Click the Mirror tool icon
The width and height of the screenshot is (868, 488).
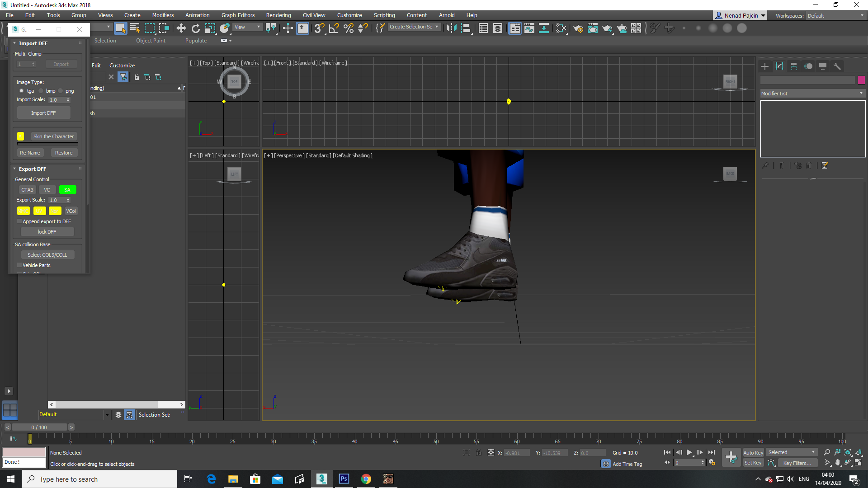[x=451, y=28]
